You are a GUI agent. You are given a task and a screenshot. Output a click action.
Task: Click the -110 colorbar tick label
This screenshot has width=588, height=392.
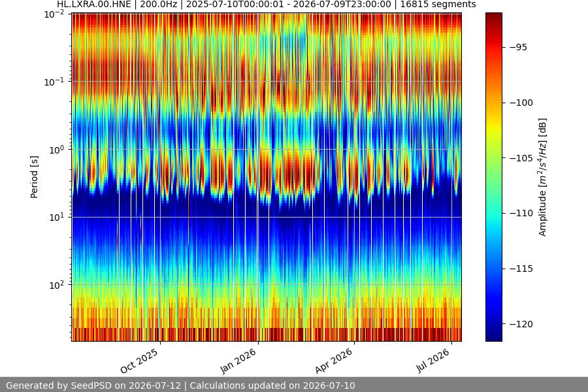click(x=521, y=213)
